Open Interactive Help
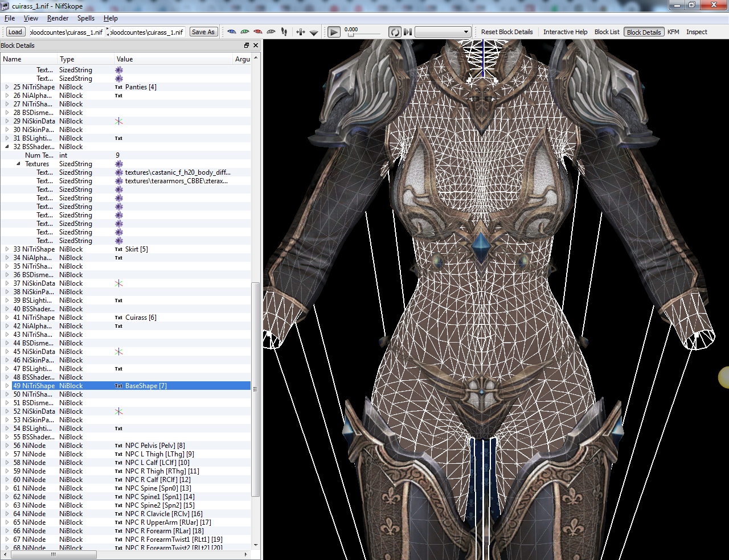Viewport: 729px width, 560px height. coord(565,32)
